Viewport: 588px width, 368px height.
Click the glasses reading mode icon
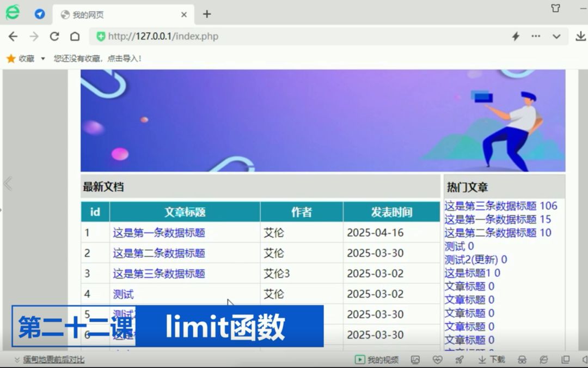[x=521, y=360]
